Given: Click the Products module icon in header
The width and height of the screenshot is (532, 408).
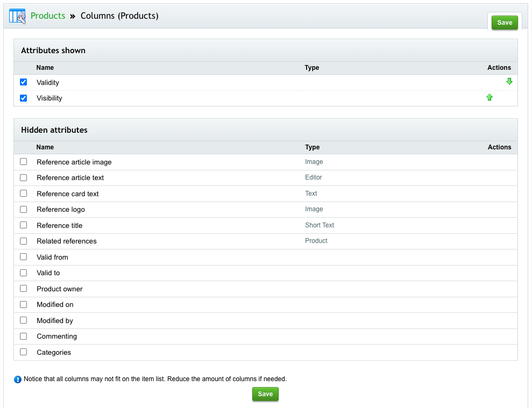Looking at the screenshot, I should pos(17,16).
